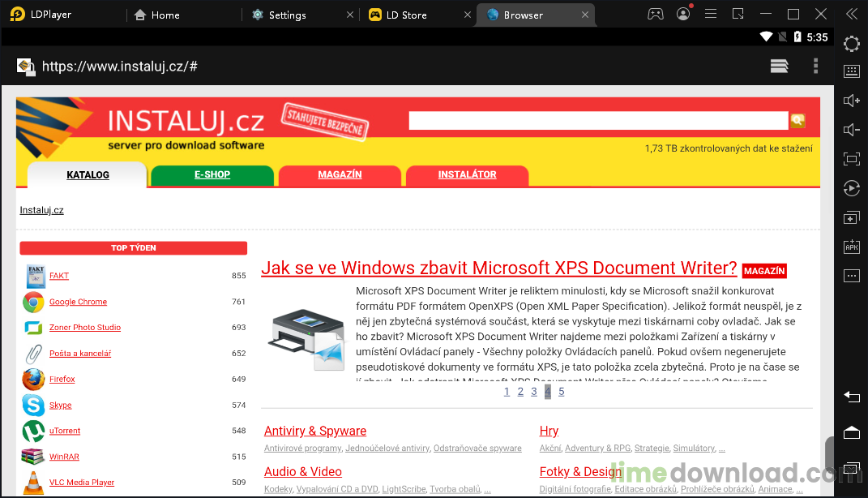The image size is (868, 498).
Task: Click the INSTALUJ.cz site logo
Action: (186, 122)
